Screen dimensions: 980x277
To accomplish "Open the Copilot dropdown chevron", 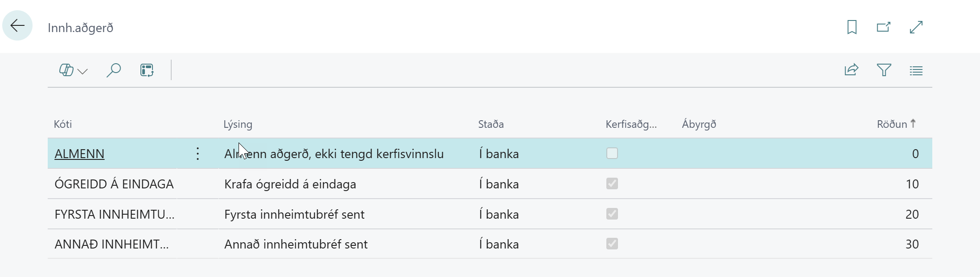I will tap(82, 71).
